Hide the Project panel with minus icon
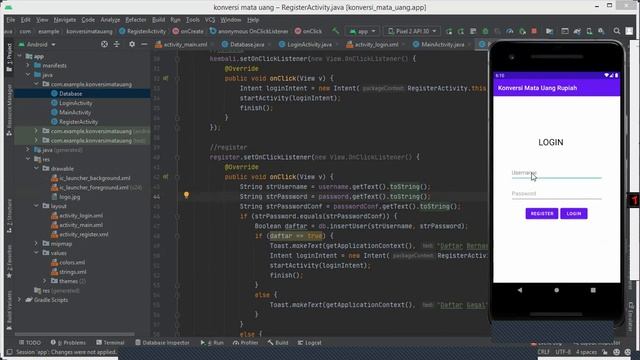 [144, 44]
